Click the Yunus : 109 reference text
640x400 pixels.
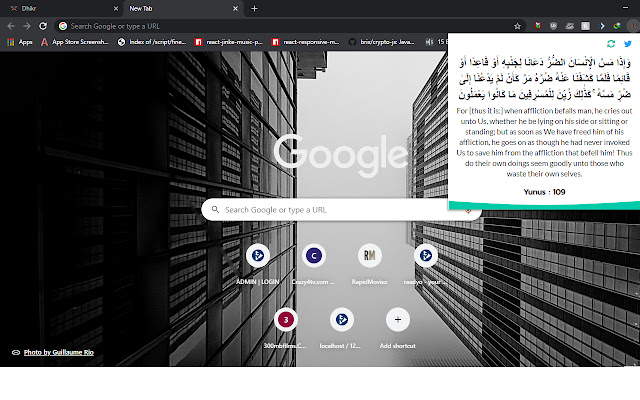(x=544, y=192)
